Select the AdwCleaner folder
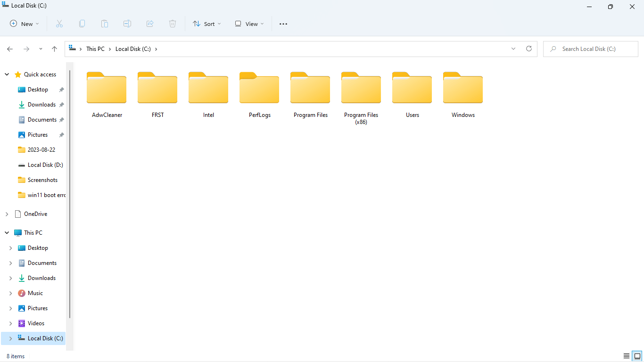This screenshot has width=644, height=362. point(107,94)
